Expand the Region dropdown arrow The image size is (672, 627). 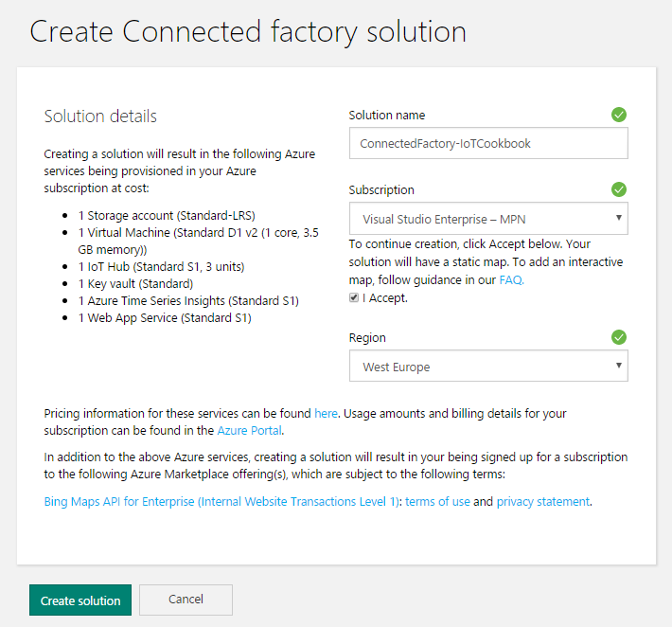(x=618, y=366)
